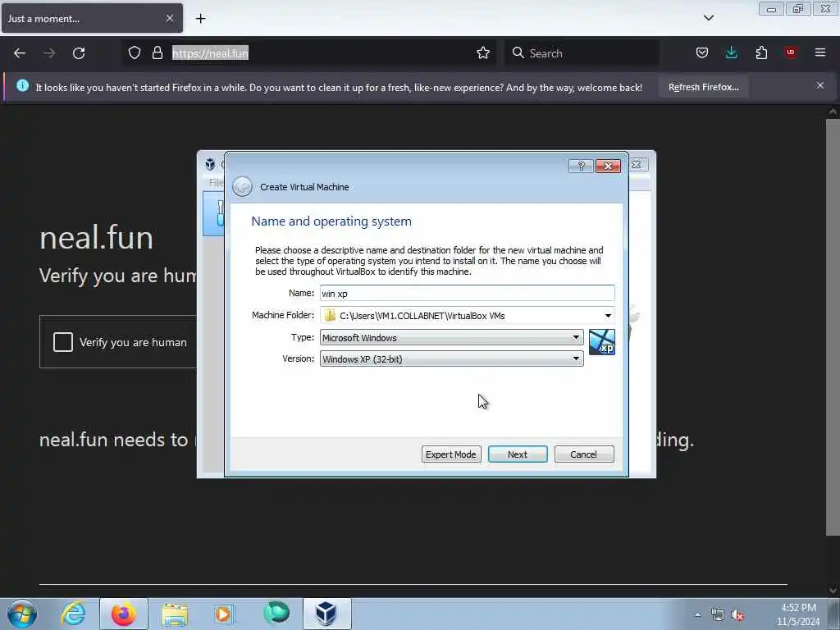The height and width of the screenshot is (630, 840).
Task: Open Save to Pocket icon
Action: pos(702,52)
